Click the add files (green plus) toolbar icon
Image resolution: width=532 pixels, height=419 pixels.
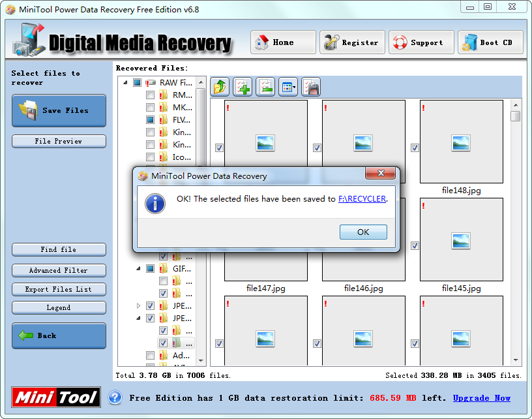tap(243, 87)
